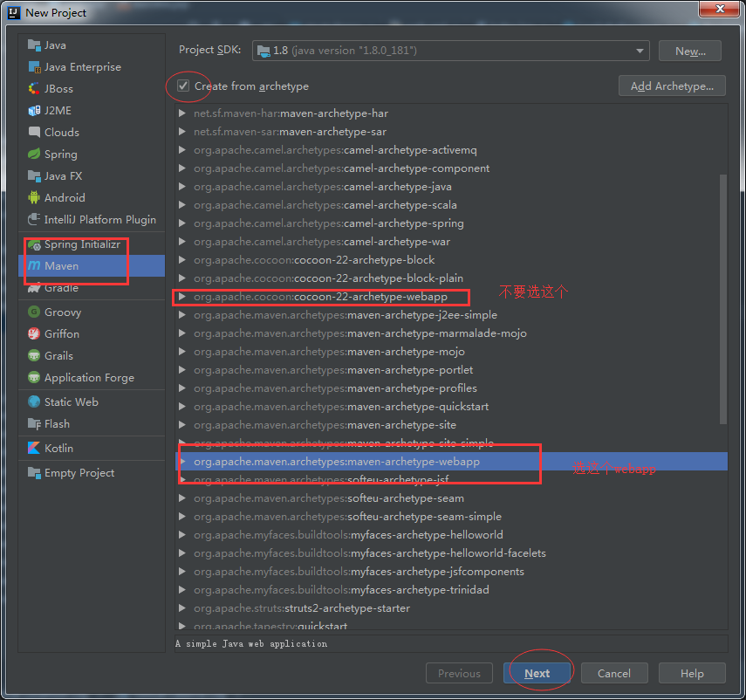Click the archetype list vertical scrollbar
This screenshot has height=700, width=746.
(722, 299)
